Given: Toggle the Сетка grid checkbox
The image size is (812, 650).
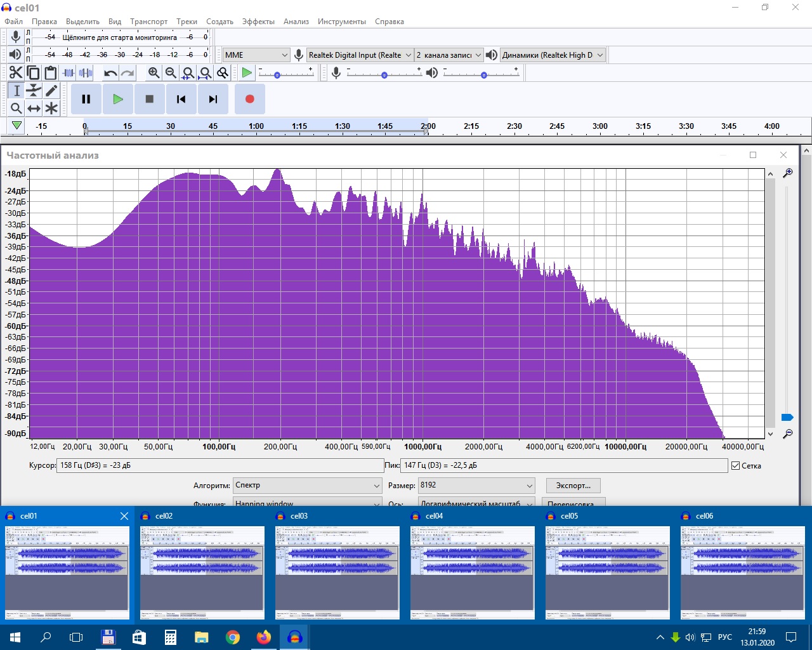Looking at the screenshot, I should (x=736, y=466).
